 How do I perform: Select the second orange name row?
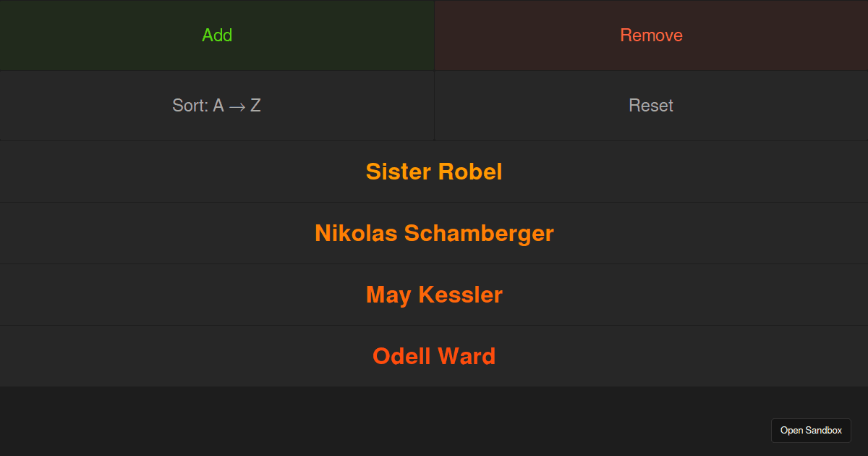click(434, 233)
